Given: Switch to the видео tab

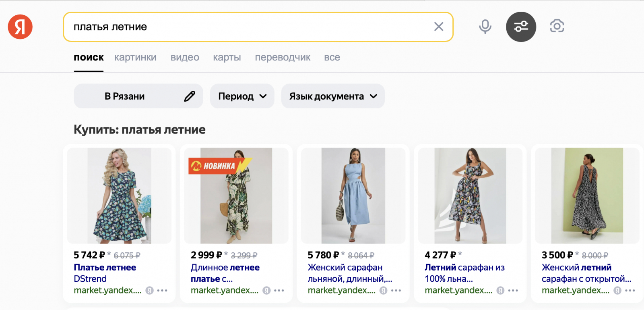Looking at the screenshot, I should pyautogui.click(x=185, y=58).
